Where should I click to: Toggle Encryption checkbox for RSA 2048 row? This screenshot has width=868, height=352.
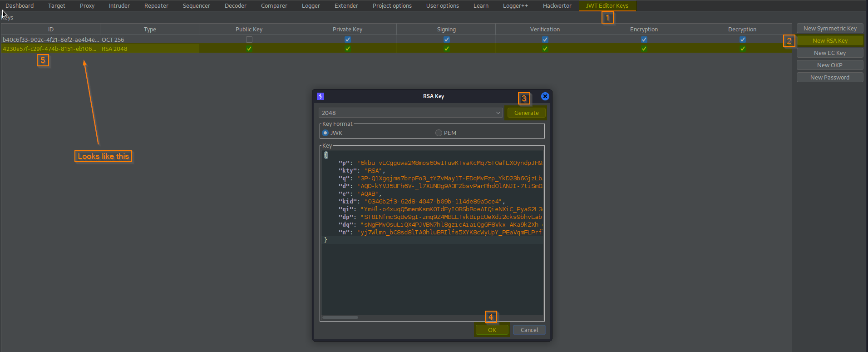(644, 49)
